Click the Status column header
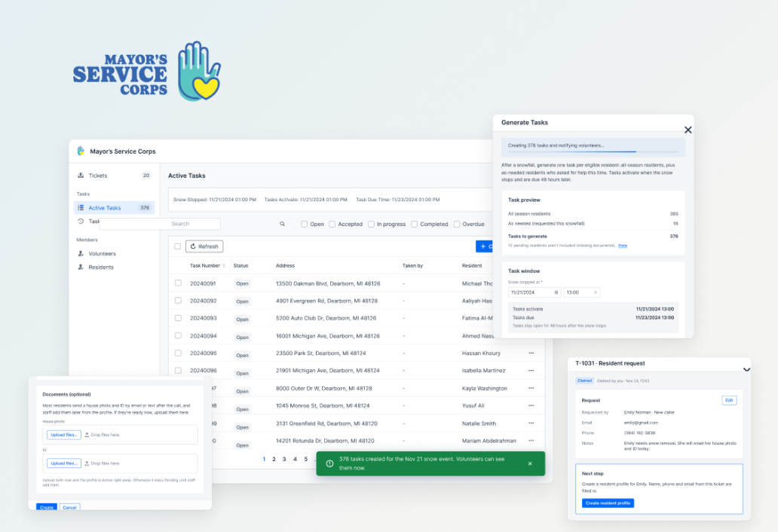Image resolution: width=778 pixels, height=532 pixels. click(240, 266)
